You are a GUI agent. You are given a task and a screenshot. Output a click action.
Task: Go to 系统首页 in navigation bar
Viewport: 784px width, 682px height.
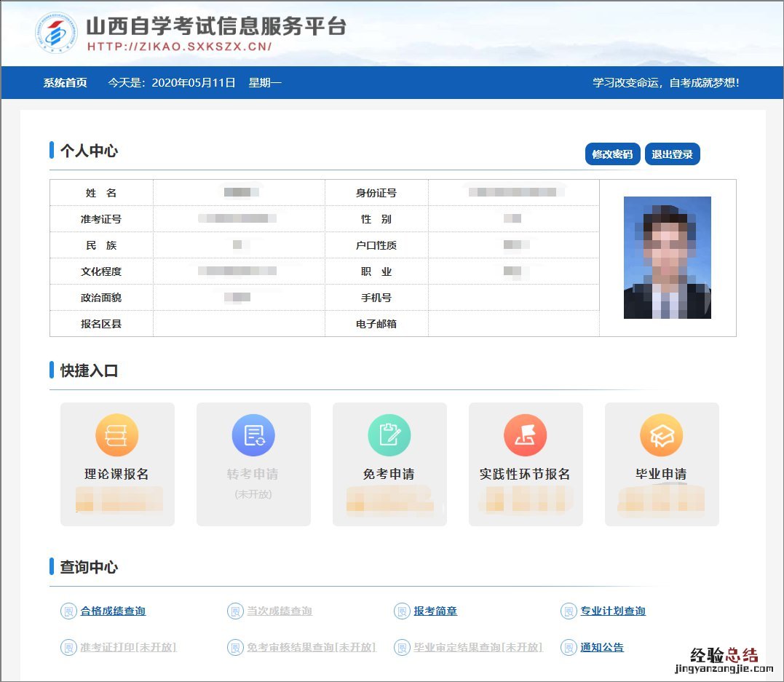[65, 83]
